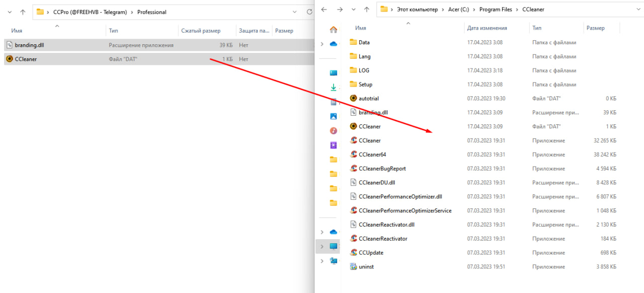Refresh the Professional folder window

pos(309,12)
